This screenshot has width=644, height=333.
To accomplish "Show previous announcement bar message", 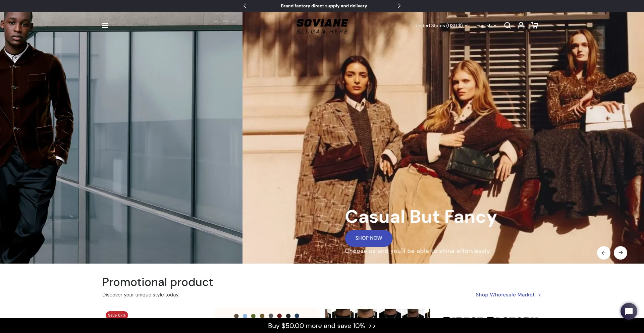I will point(245,6).
